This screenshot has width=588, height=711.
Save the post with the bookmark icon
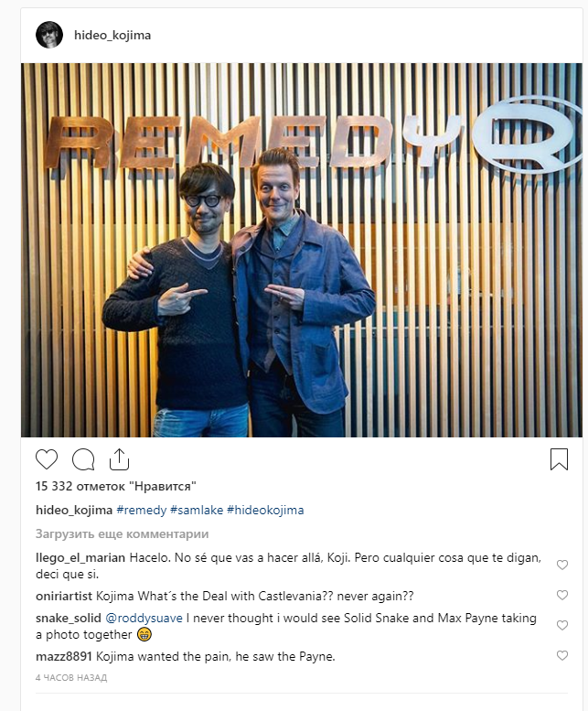pos(559,459)
